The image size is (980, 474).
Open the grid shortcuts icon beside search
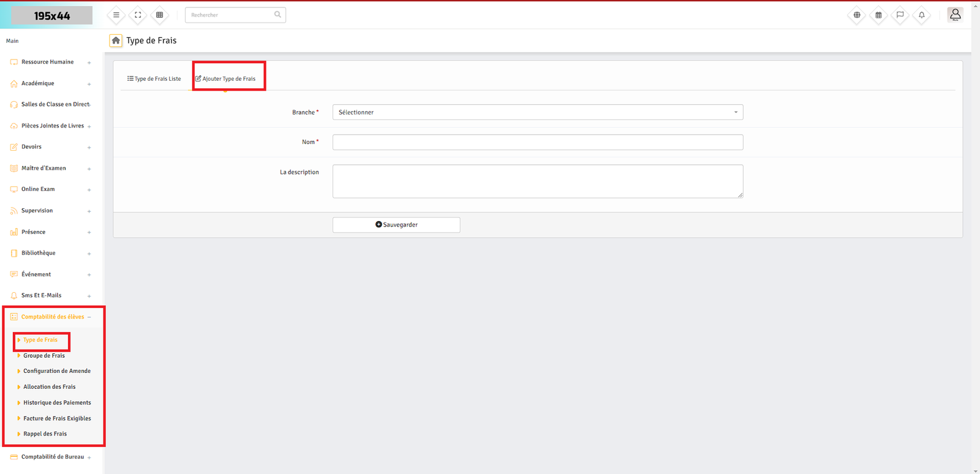(159, 15)
